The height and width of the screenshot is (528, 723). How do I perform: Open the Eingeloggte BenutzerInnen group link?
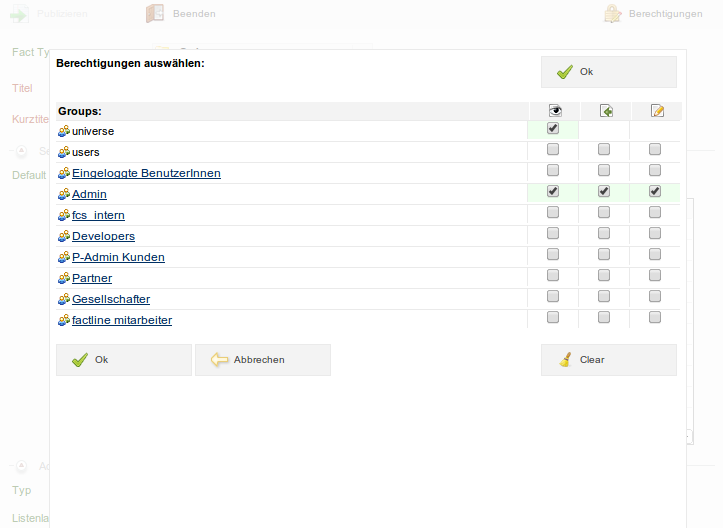pyautogui.click(x=146, y=173)
